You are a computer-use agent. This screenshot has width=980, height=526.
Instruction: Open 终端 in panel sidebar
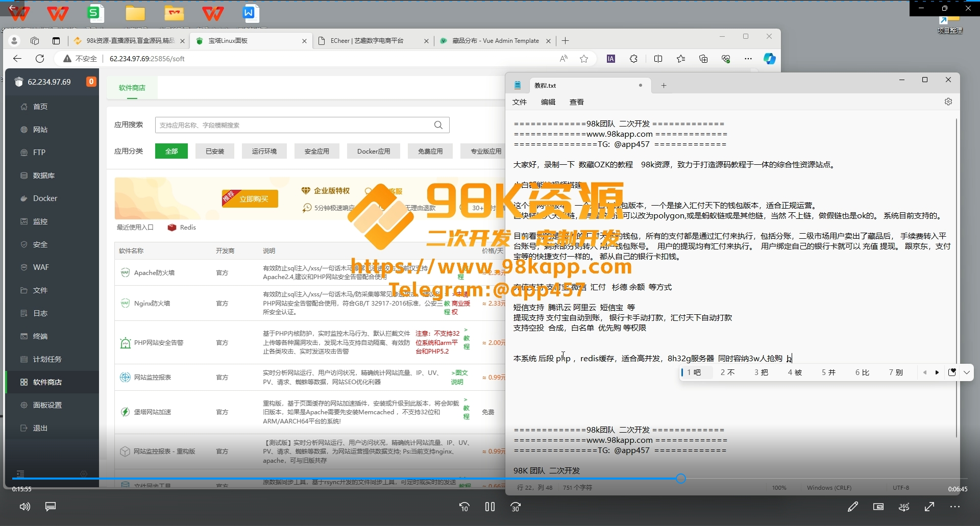point(52,336)
